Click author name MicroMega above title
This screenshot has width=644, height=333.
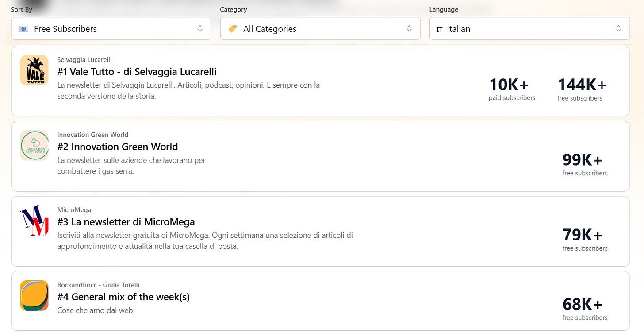[x=74, y=210]
